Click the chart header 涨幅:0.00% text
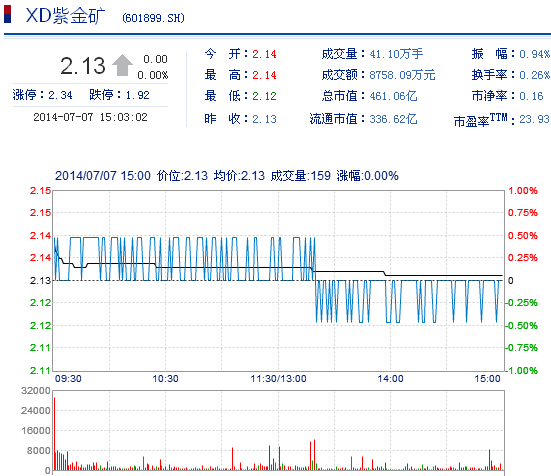The width and height of the screenshot is (551, 476). (x=368, y=176)
